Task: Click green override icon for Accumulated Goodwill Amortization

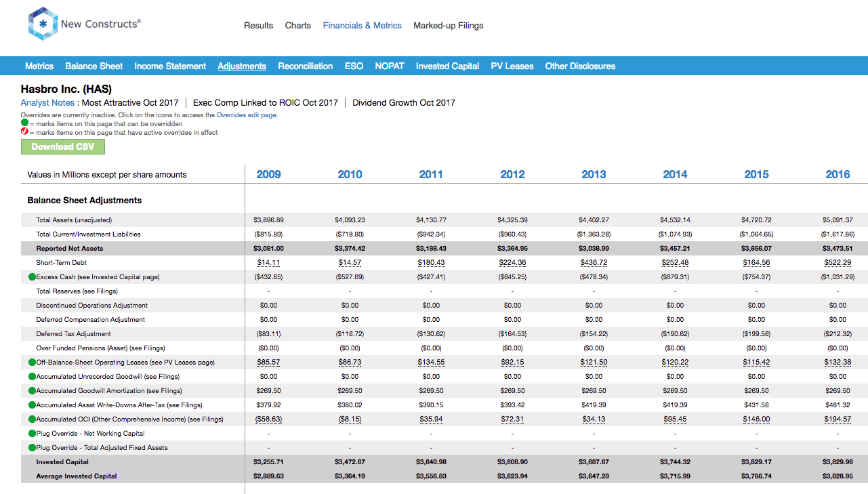Action: 32,391
